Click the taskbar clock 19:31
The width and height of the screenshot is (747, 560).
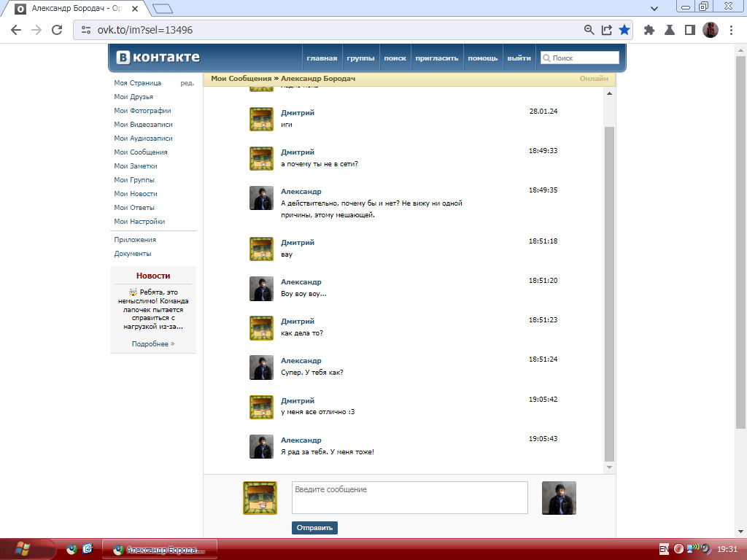pos(727,550)
